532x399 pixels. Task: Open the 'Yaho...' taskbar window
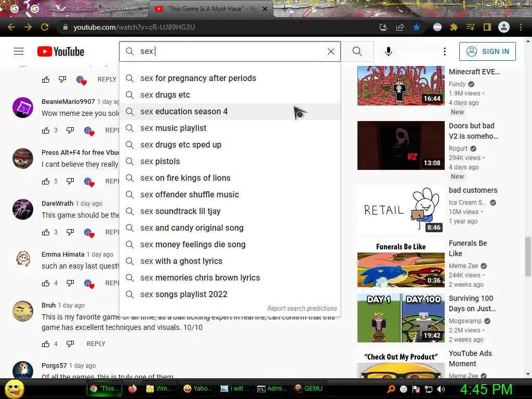[198, 389]
